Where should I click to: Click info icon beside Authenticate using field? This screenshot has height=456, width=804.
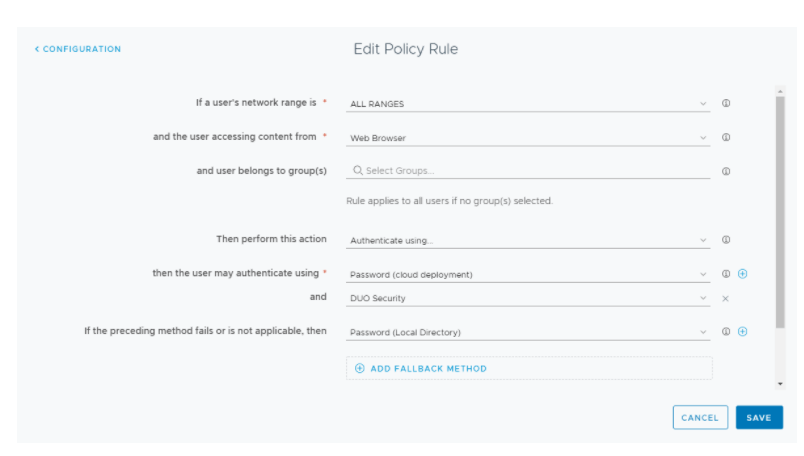coord(726,240)
